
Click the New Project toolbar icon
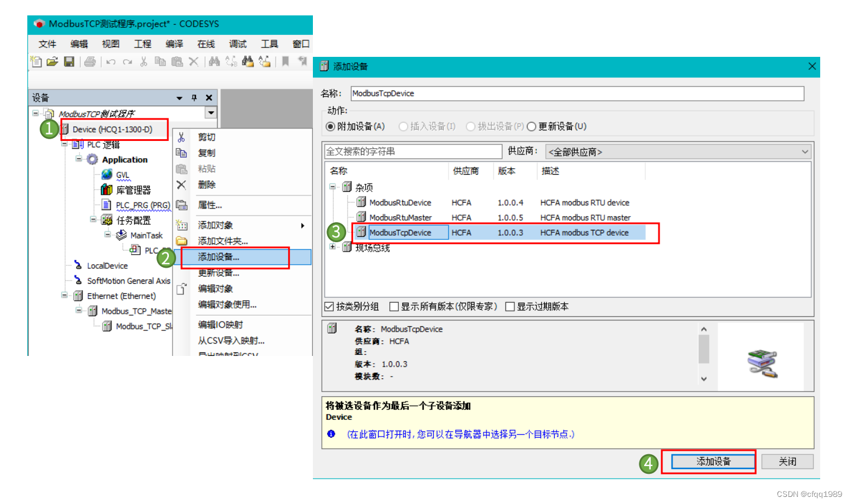(36, 61)
